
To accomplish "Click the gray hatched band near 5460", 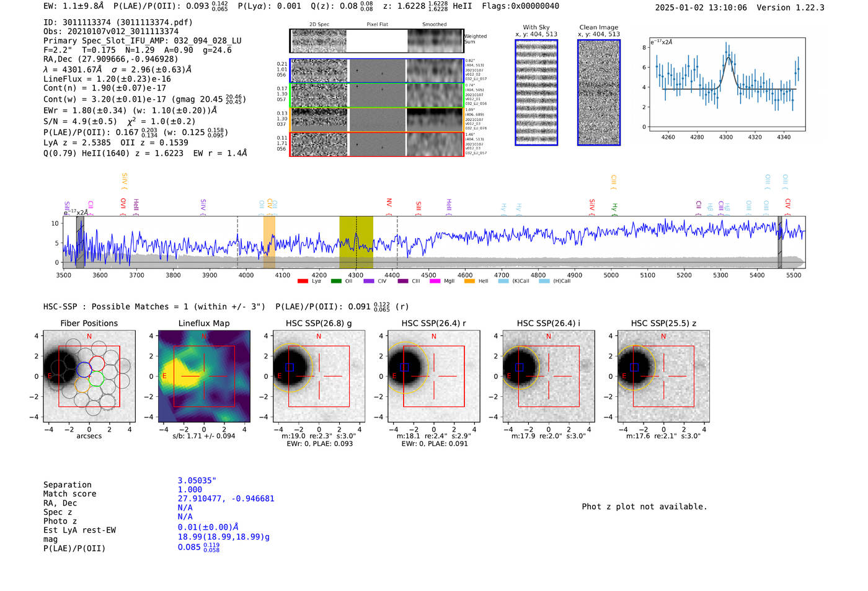I will click(780, 242).
